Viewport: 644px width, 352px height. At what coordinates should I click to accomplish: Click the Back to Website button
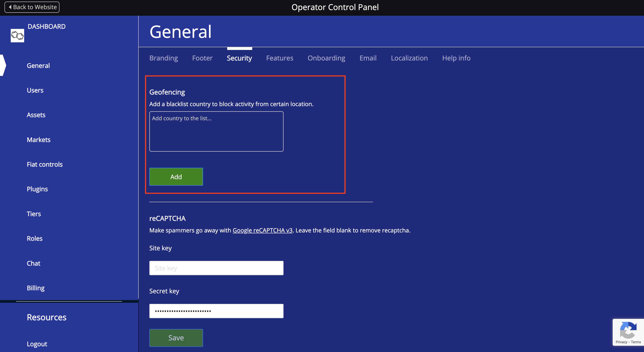point(32,7)
